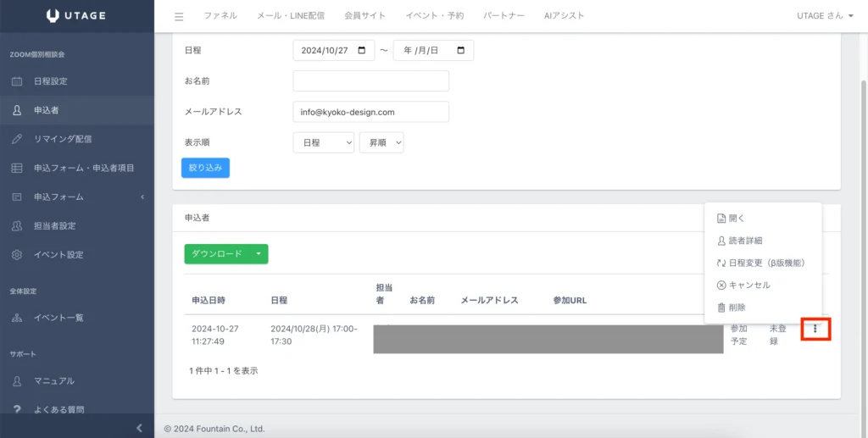
Task: Open マニュアル in the sidebar
Action: coord(77,380)
